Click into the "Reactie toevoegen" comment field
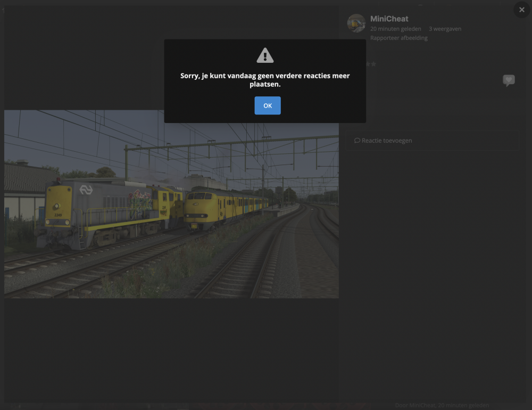The image size is (532, 410). 432,140
